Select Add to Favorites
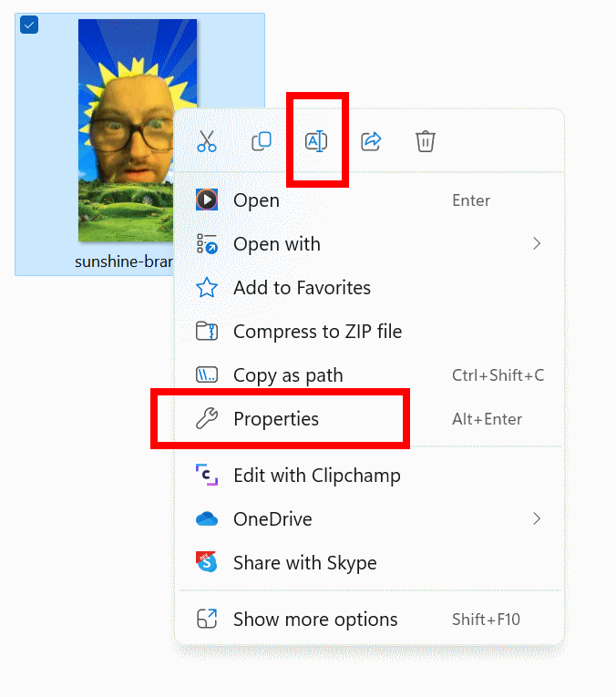This screenshot has width=616, height=697. [x=369, y=288]
